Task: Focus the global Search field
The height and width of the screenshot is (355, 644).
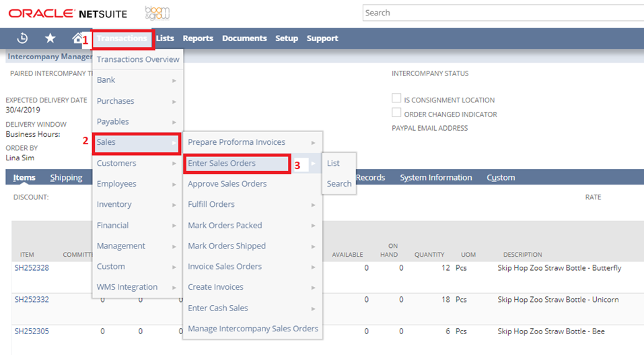Action: click(x=503, y=13)
